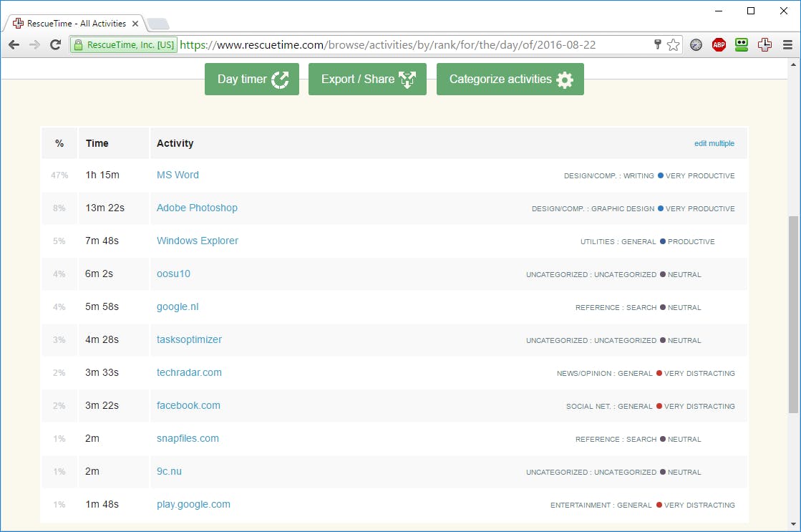Click the vertical scrollbar thumb
This screenshot has width=801, height=532.
click(793, 314)
